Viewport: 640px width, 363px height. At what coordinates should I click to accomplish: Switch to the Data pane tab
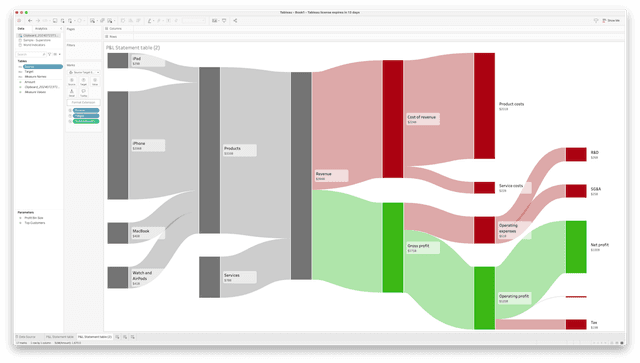click(21, 29)
